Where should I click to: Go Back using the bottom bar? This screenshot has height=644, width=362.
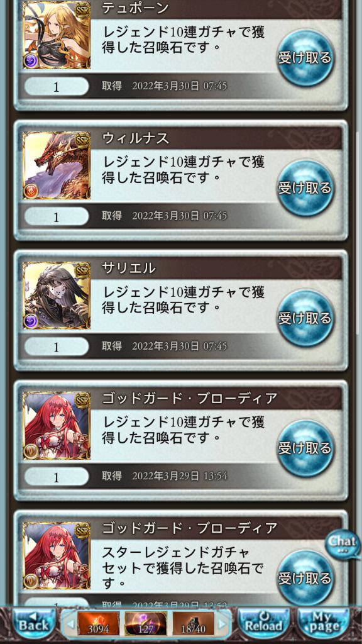[x=34, y=623]
